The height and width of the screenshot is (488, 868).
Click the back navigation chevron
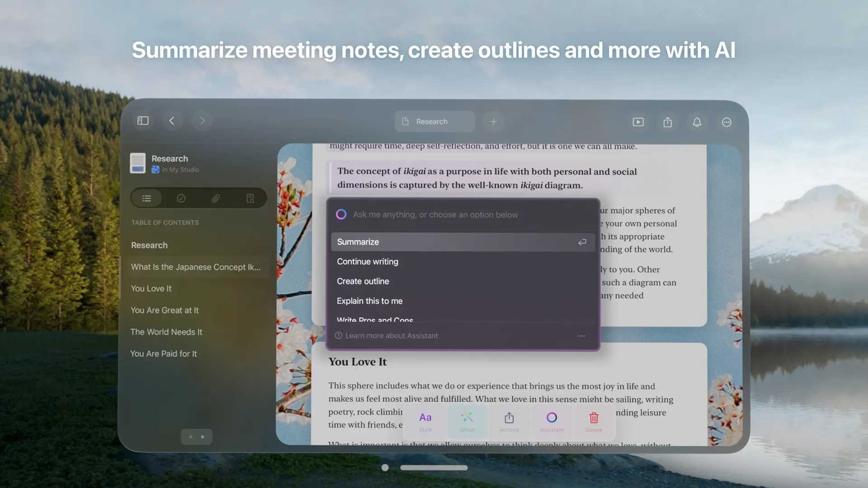[x=172, y=121]
